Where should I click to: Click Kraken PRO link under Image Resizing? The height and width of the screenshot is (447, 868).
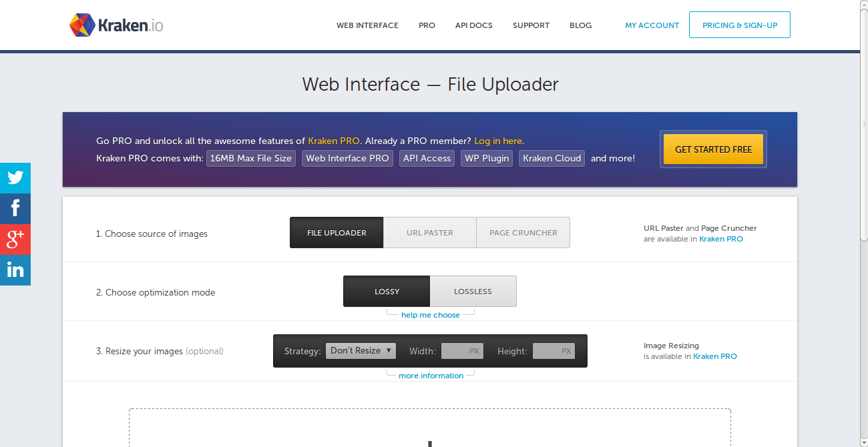pyautogui.click(x=715, y=356)
